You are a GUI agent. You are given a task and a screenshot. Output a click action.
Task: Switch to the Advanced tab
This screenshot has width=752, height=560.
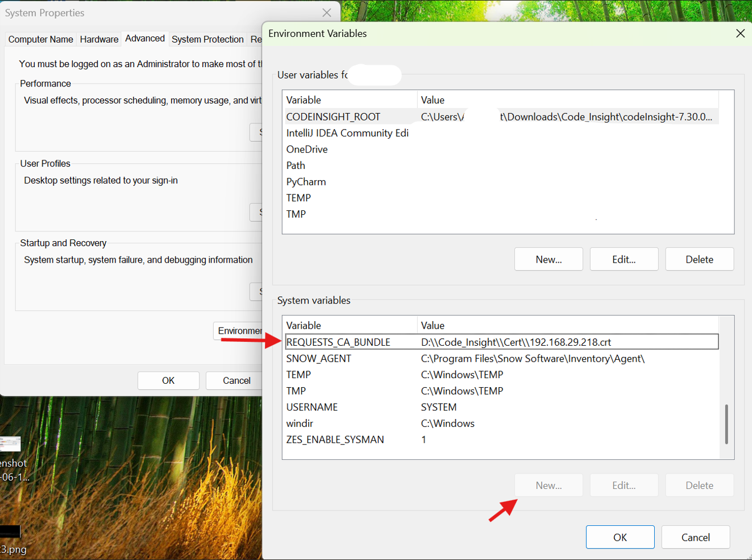[x=144, y=38]
